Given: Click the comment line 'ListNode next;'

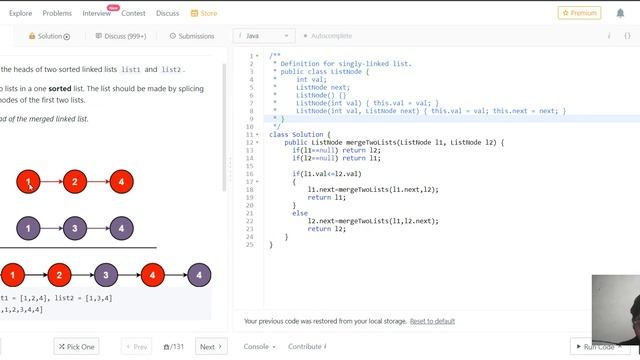Looking at the screenshot, I should 323,87.
